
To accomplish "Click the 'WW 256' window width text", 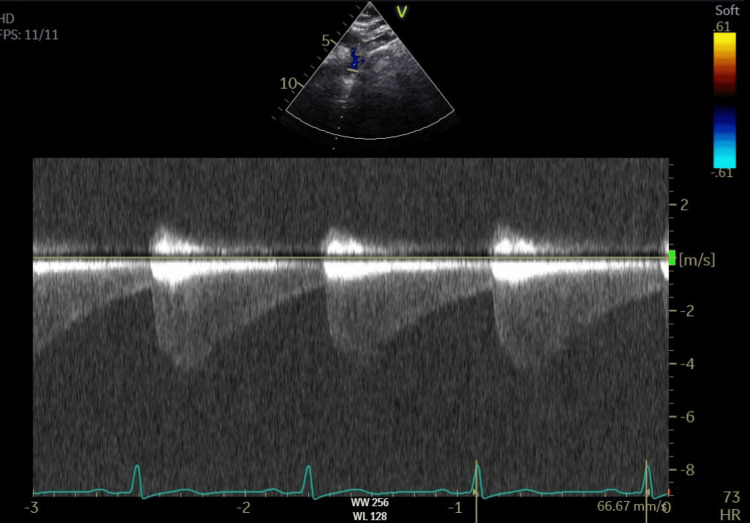I will (370, 502).
